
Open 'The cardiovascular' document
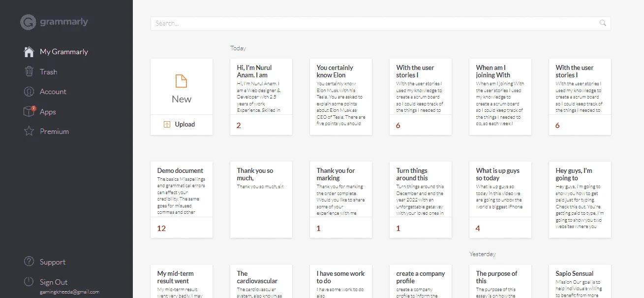261,281
